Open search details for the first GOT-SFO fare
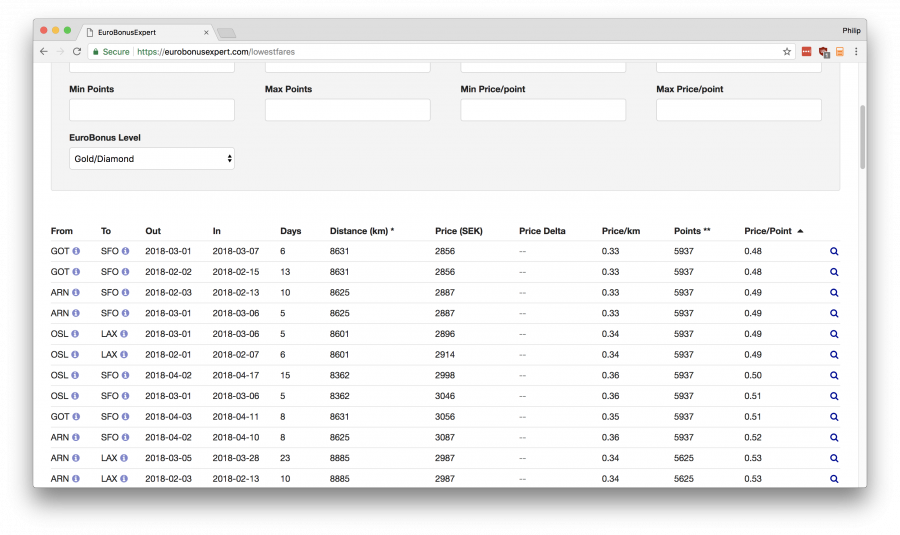The height and width of the screenshot is (535, 900). click(834, 251)
